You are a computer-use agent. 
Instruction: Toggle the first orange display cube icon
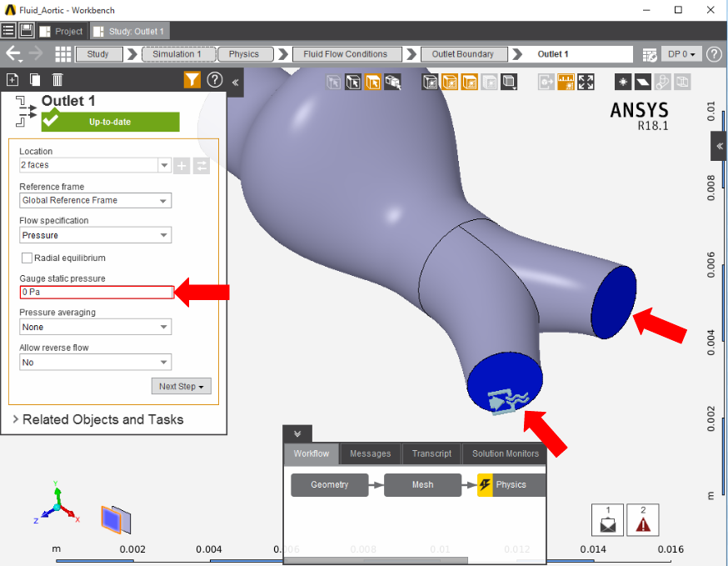(x=450, y=83)
